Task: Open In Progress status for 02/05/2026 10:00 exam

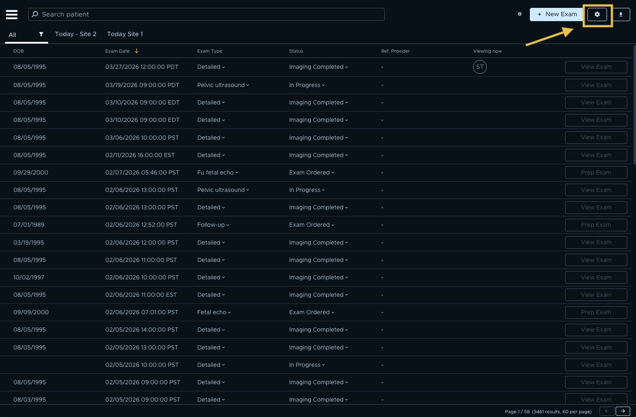Action: click(307, 365)
